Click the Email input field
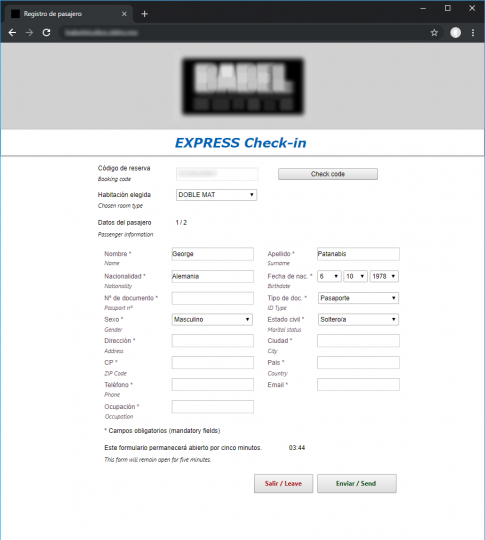This screenshot has width=485, height=540. click(358, 385)
